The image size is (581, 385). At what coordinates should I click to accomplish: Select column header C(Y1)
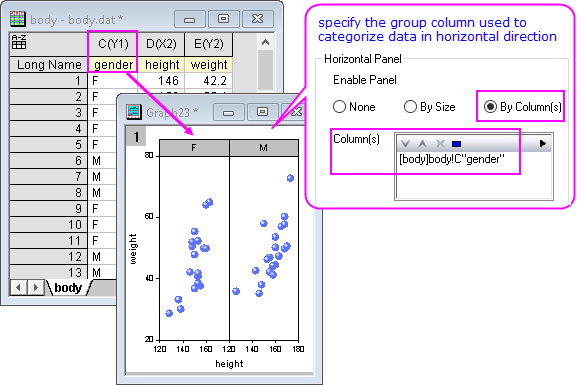[113, 44]
